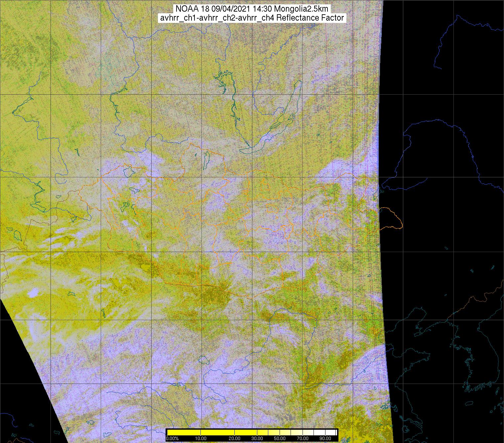Screen dimensions: 504x443
Task: Click the 70.00 label on the color scale
Action: [x=303, y=438]
